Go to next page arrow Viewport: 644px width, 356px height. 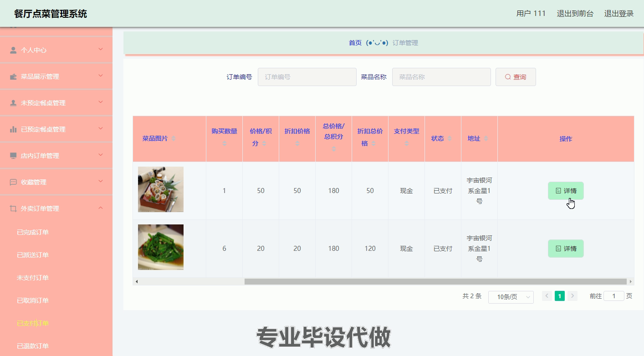(572, 296)
